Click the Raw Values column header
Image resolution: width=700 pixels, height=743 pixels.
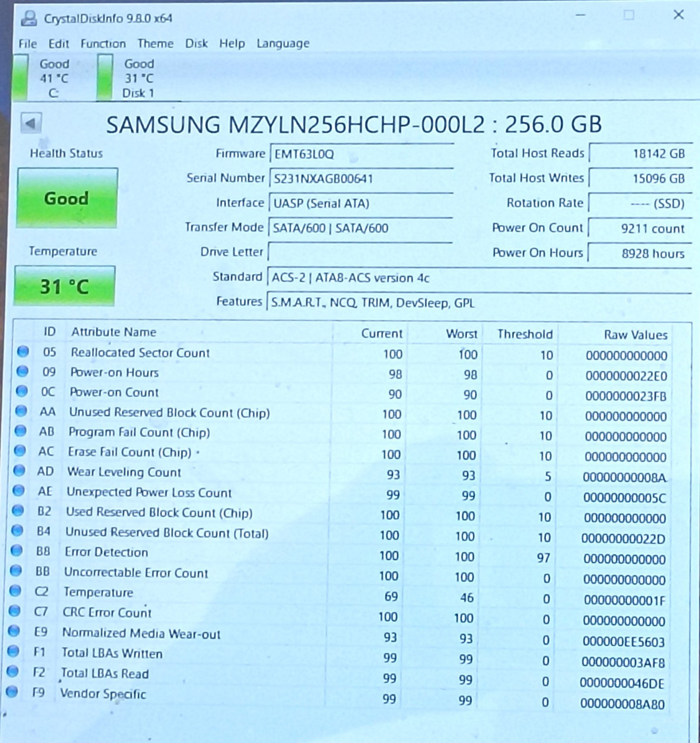pyautogui.click(x=635, y=335)
